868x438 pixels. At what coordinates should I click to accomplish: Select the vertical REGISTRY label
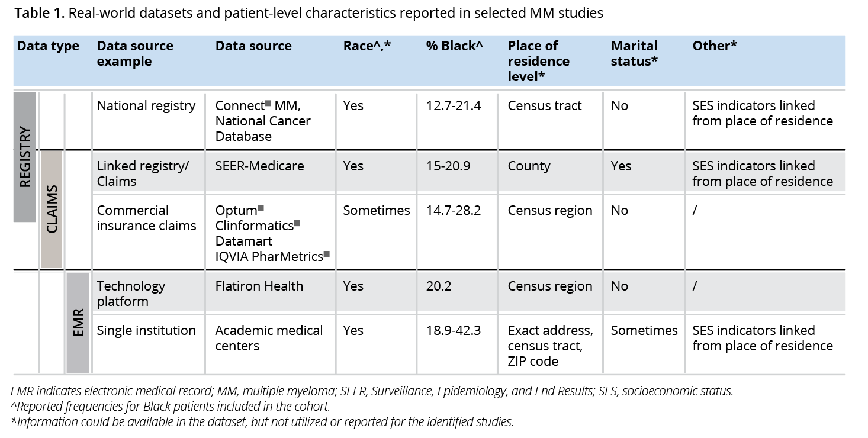point(25,157)
